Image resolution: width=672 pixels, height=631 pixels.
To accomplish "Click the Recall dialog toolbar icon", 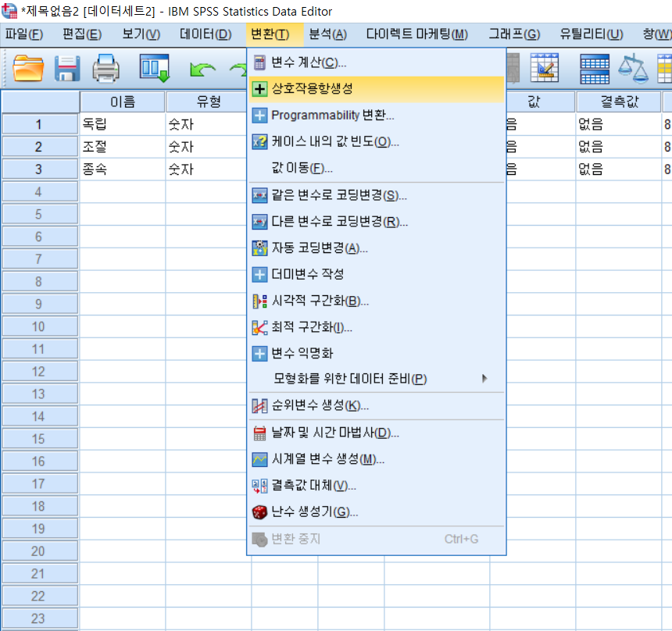I will pyautogui.click(x=154, y=68).
